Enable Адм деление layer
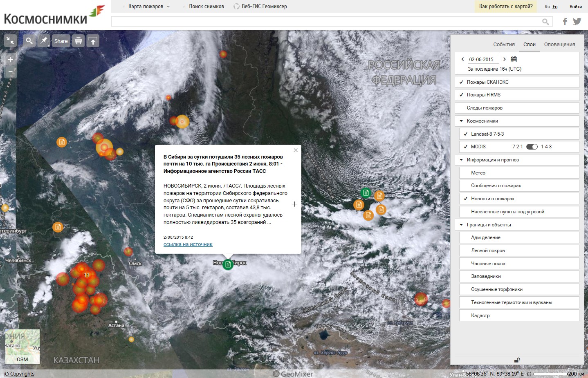The width and height of the screenshot is (588, 378). click(x=519, y=237)
